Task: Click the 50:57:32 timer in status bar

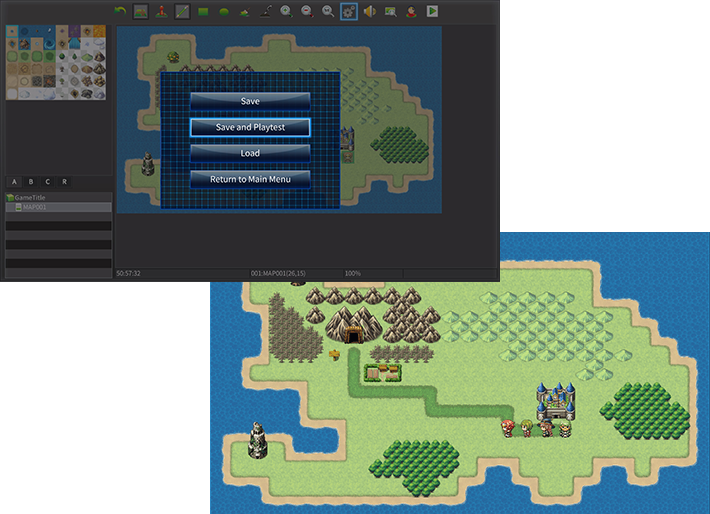Action: tap(129, 274)
